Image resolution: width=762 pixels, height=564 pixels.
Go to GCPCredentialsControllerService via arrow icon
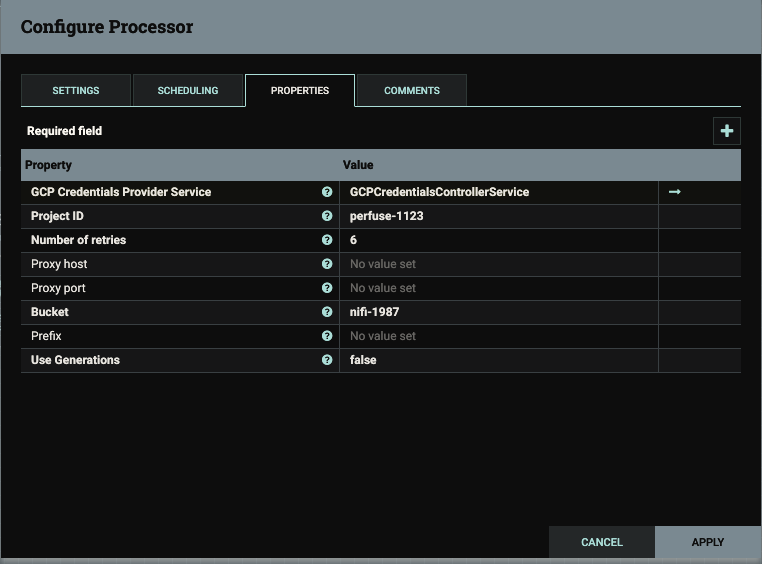click(x=674, y=192)
